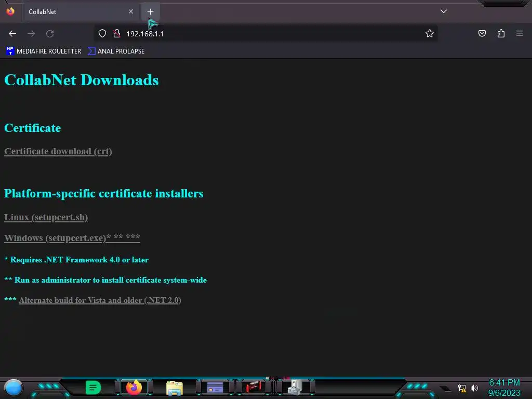The image size is (532, 399).
Task: Open the purple card app in taskbar
Action: 215,388
